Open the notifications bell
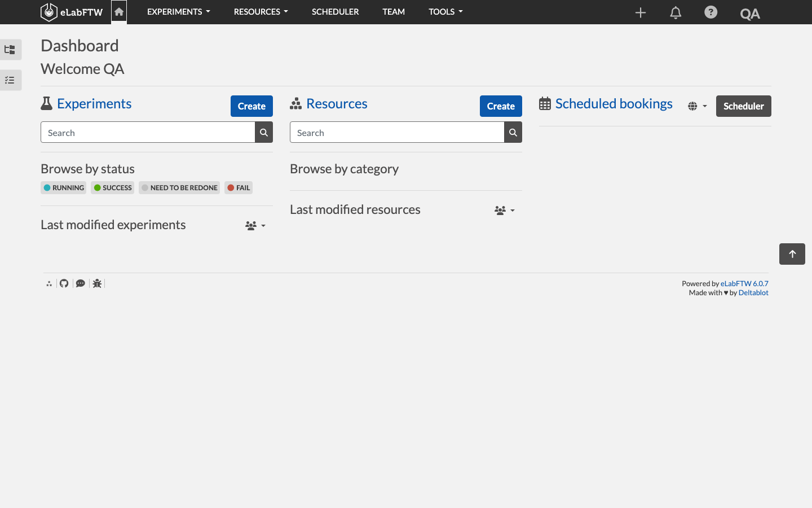The width and height of the screenshot is (812, 508). [x=676, y=12]
